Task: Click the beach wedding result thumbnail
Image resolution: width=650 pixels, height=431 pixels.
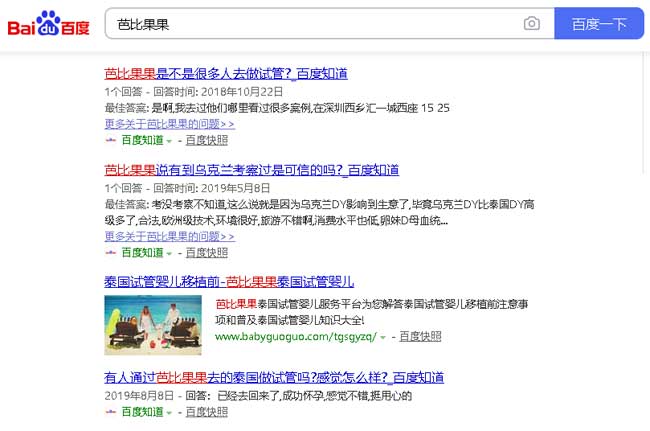Action: click(x=153, y=325)
